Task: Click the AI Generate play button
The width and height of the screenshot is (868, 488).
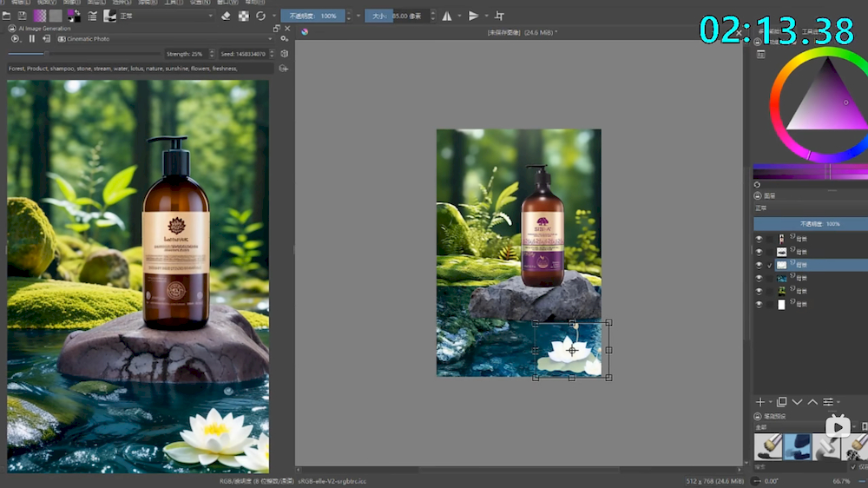Action: 15,39
